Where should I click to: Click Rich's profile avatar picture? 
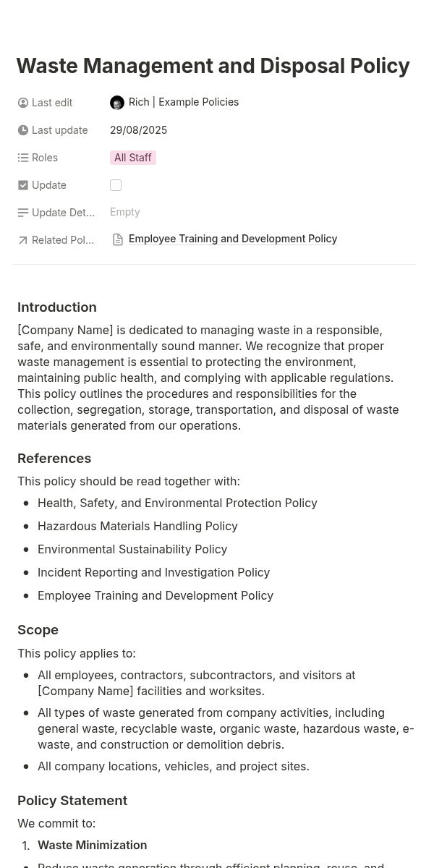(x=117, y=103)
